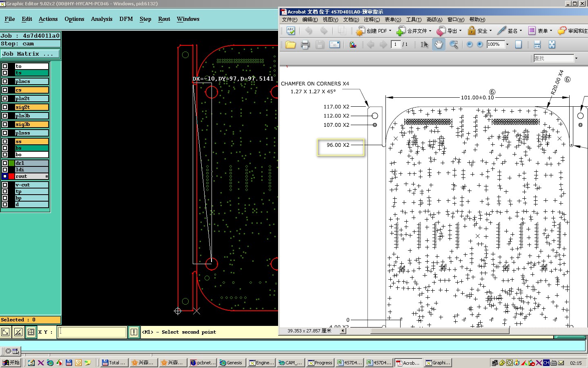Click the next page arrow in Acrobat

coord(383,45)
